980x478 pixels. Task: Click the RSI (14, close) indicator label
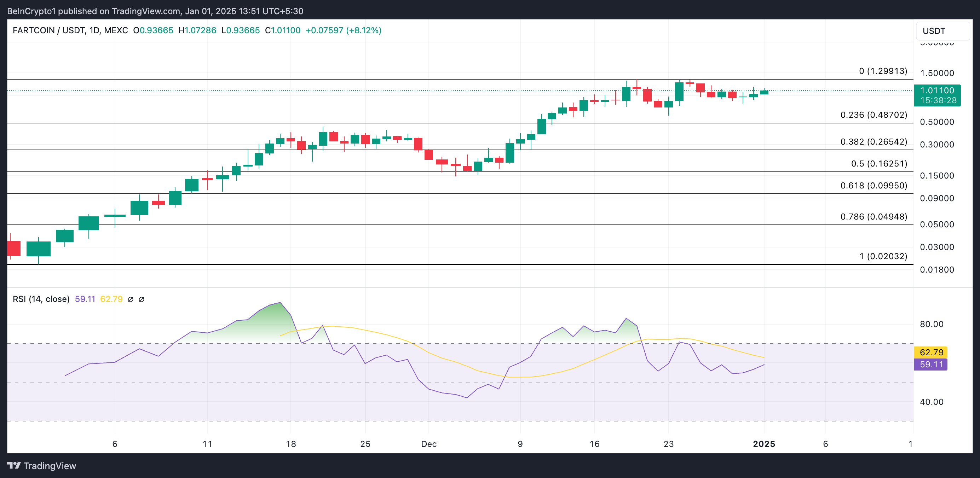click(41, 299)
